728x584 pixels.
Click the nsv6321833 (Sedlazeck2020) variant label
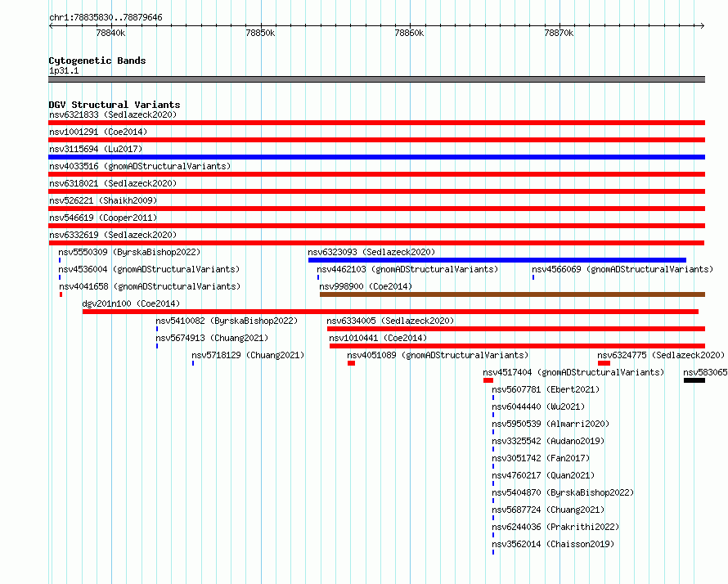coord(113,115)
